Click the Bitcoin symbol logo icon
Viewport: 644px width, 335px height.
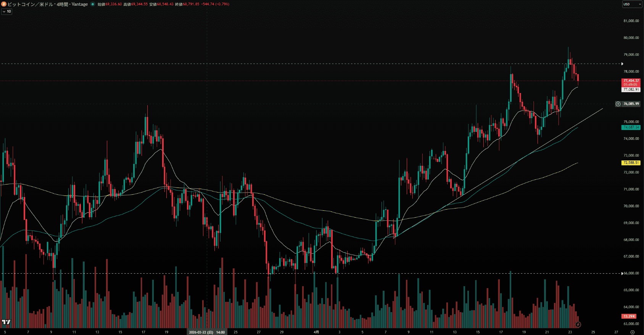pos(4,4)
